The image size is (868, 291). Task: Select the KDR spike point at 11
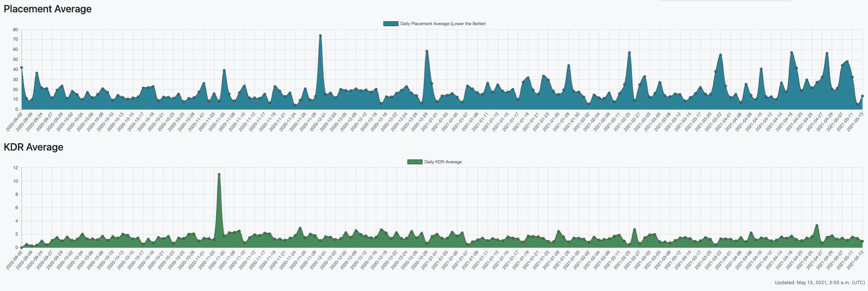(x=219, y=174)
